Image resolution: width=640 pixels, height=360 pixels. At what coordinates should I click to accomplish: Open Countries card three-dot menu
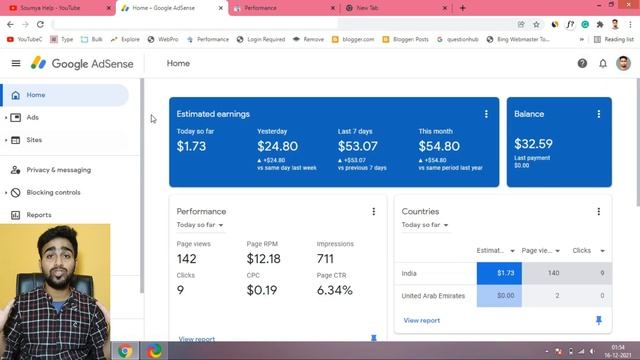(x=599, y=211)
